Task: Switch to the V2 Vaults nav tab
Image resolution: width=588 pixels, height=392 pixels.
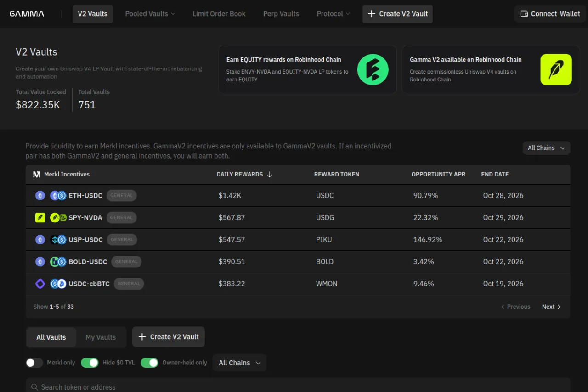Action: (x=93, y=14)
